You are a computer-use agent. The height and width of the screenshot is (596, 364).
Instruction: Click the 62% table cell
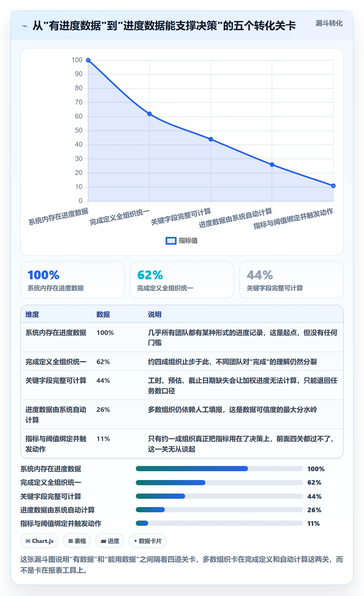click(103, 362)
